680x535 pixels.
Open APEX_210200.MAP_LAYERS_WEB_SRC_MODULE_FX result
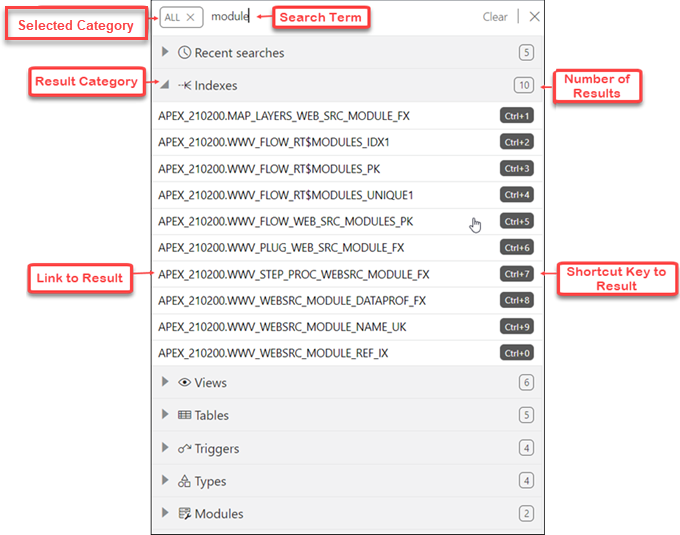click(284, 116)
